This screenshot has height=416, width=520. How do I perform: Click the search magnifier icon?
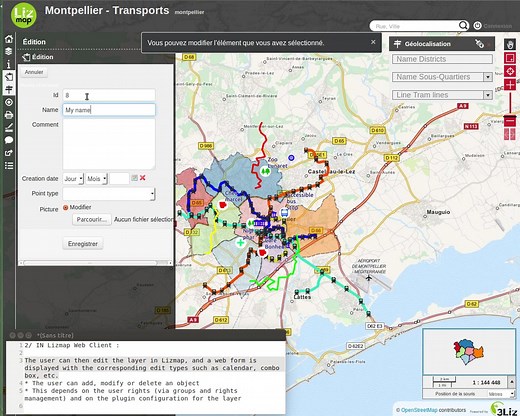[463, 26]
